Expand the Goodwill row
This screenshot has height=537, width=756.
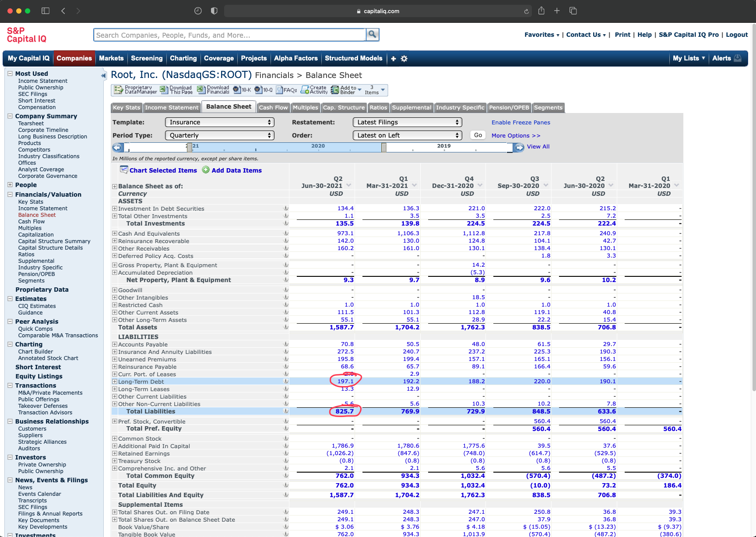tap(115, 290)
